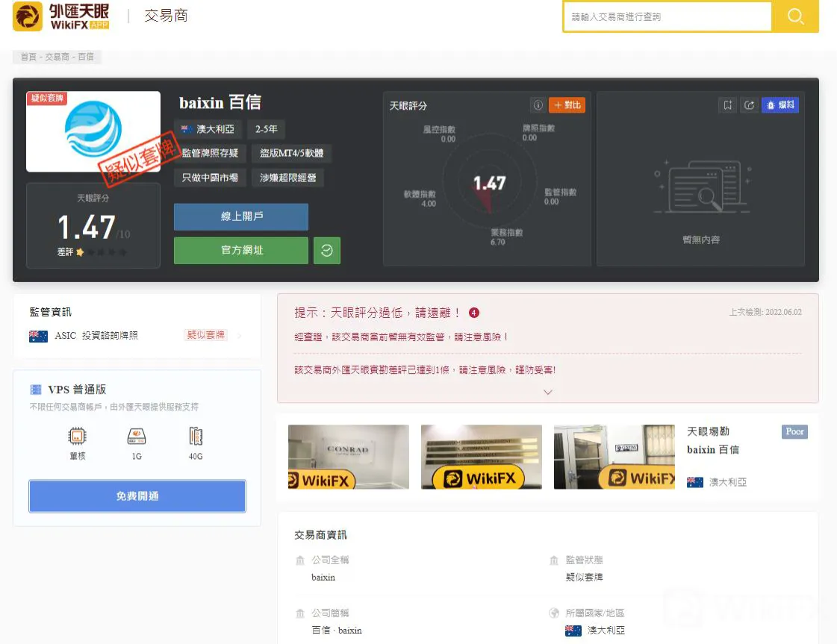Click the 軟體指數 4.00 label
Viewport: 837px width, 644px height.
(x=420, y=198)
